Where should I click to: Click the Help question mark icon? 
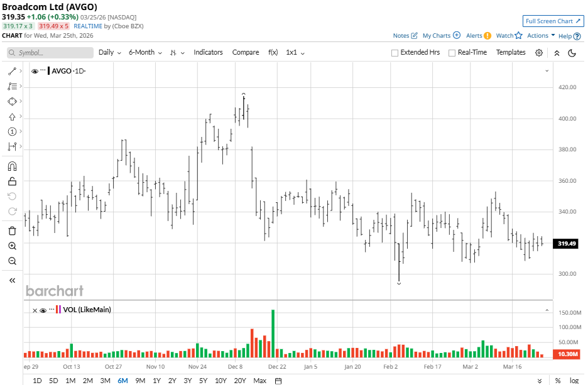tap(577, 36)
